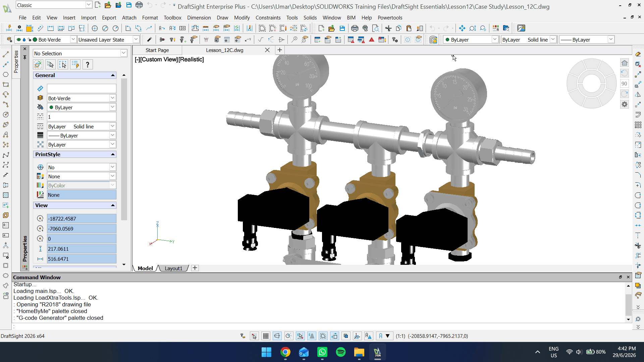Viewport: 644px width, 362px height.
Task: Toggle Ortho mode in status bar
Action: click(277, 336)
